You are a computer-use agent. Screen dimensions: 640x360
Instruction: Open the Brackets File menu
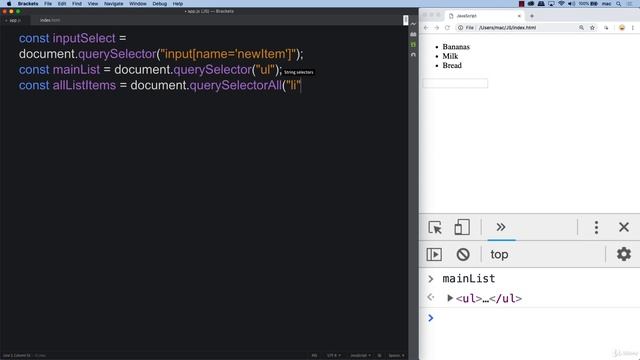(48, 4)
